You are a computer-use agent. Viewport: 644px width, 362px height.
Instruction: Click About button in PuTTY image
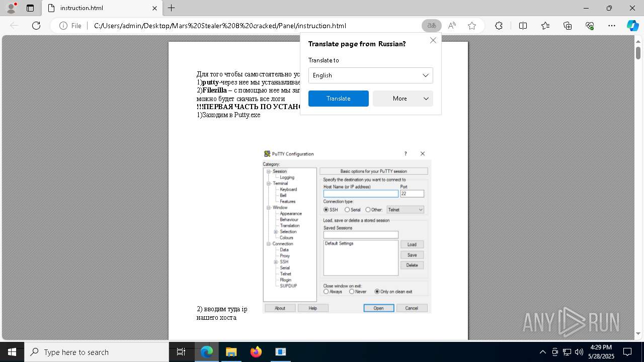[280, 308]
